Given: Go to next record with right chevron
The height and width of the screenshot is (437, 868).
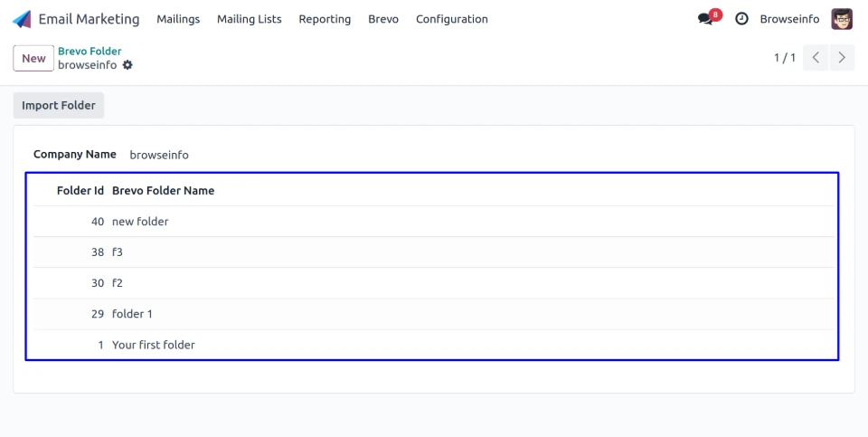Looking at the screenshot, I should point(842,58).
